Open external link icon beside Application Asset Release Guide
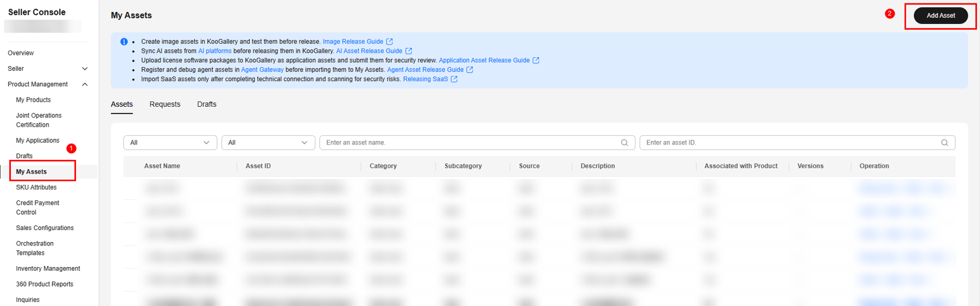This screenshot has height=306, width=980. coord(536,61)
